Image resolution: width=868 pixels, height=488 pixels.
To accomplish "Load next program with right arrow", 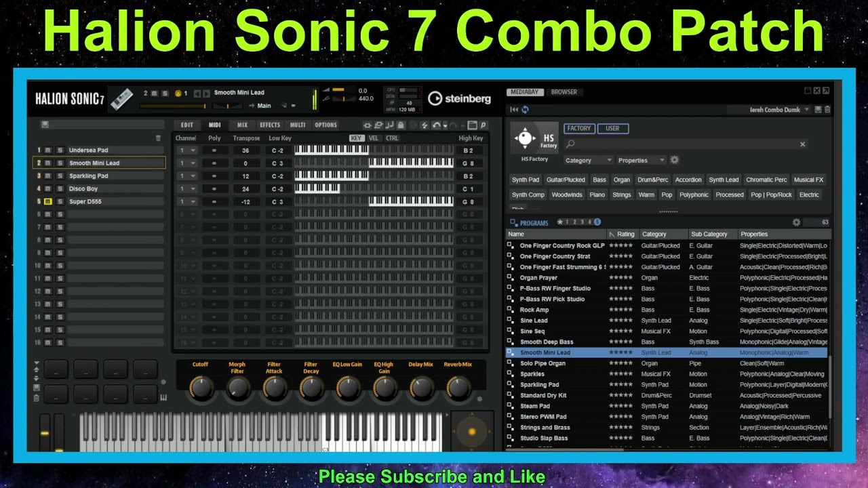I will [205, 93].
